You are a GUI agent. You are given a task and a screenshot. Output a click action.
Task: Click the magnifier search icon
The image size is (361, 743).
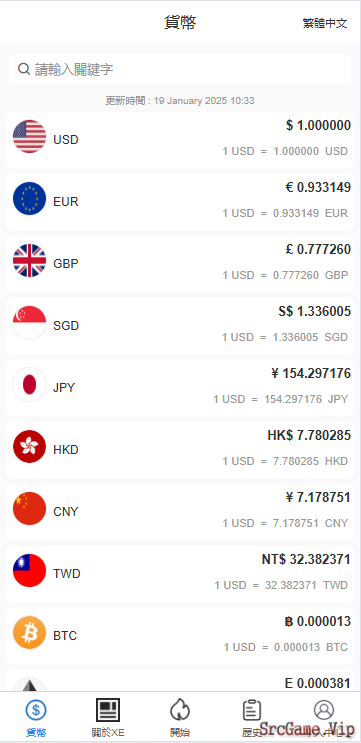pos(24,69)
